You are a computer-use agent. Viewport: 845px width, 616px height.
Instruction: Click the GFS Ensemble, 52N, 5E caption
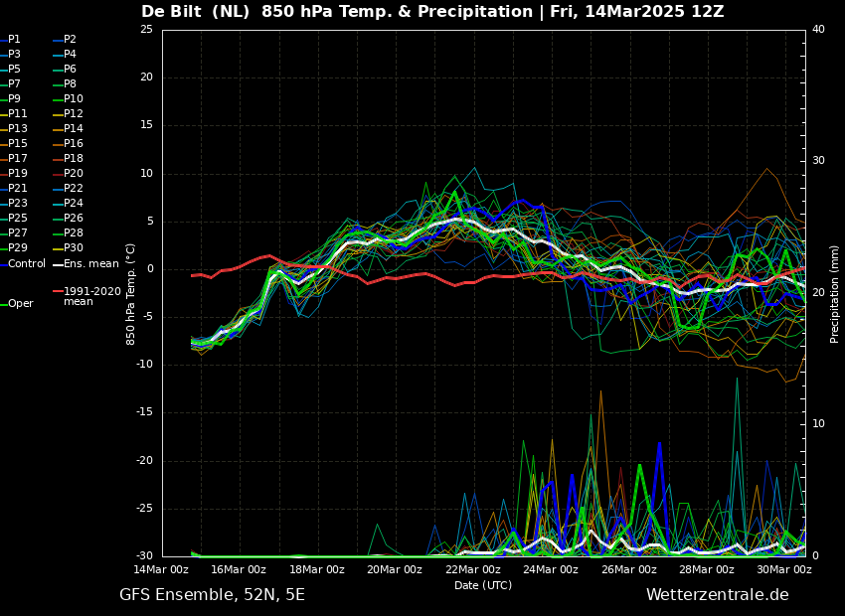pyautogui.click(x=212, y=595)
